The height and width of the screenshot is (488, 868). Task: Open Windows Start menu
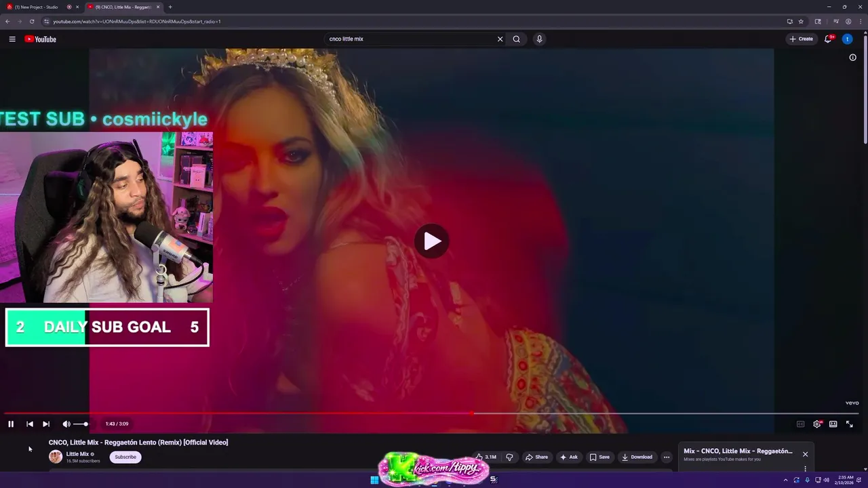coord(374,480)
